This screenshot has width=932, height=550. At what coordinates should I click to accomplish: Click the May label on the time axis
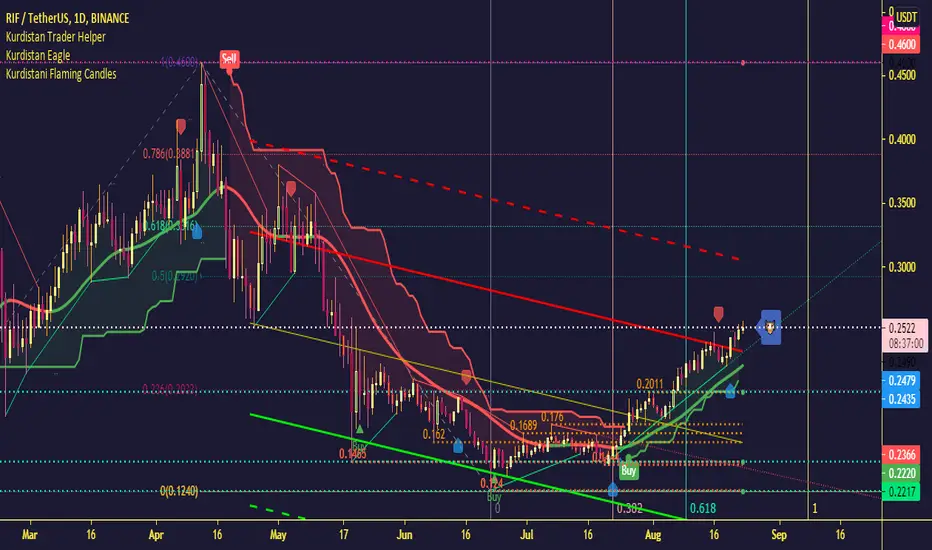pos(278,535)
